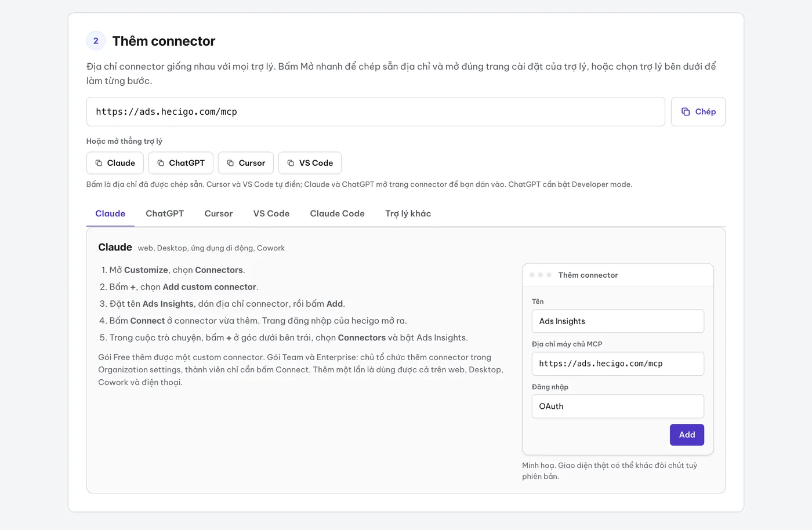Image resolution: width=812 pixels, height=530 pixels.
Task: Copy the connector address with Chép
Action: (x=698, y=111)
